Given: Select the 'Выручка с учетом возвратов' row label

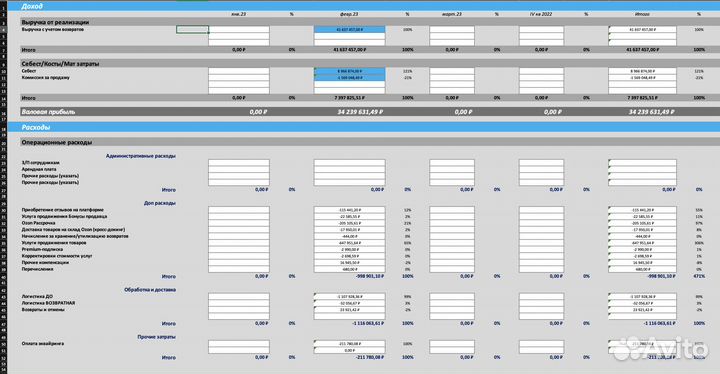Looking at the screenshot, I should (x=53, y=29).
